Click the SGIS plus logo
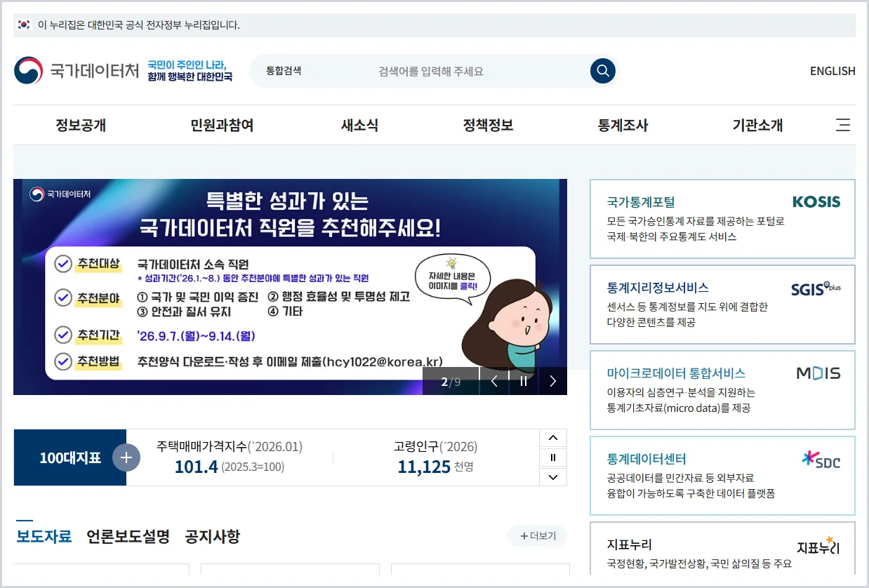 pos(816,288)
